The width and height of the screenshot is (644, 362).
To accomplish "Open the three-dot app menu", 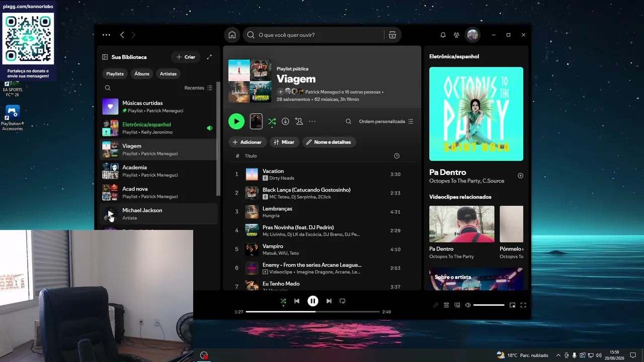I will point(106,35).
